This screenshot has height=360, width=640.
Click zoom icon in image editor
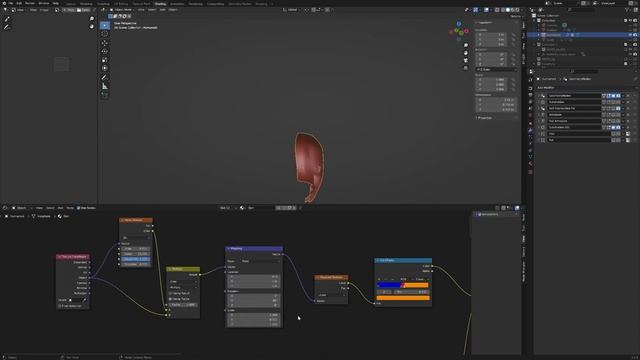pyautogui.click(x=91, y=19)
